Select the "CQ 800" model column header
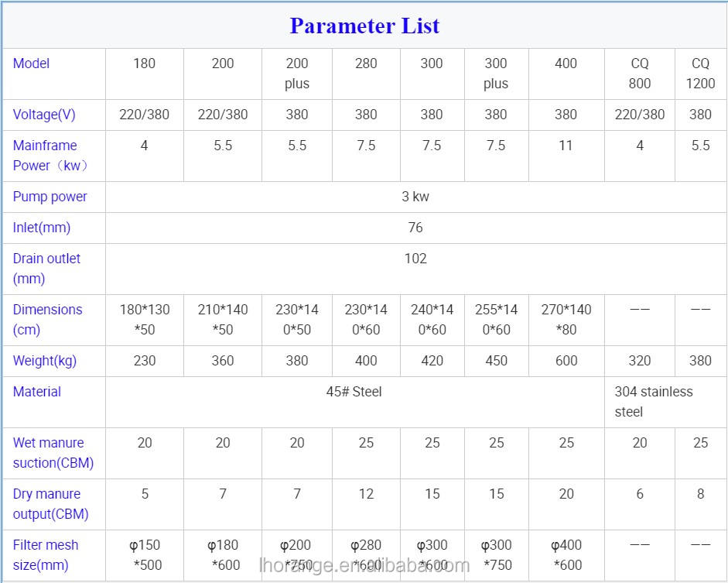 (x=639, y=74)
